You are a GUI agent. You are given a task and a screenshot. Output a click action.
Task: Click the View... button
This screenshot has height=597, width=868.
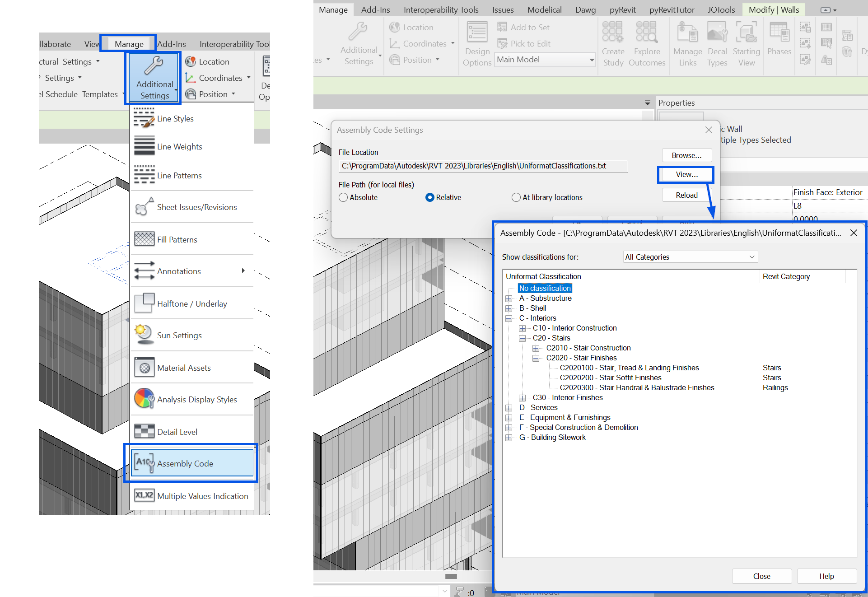(x=686, y=174)
